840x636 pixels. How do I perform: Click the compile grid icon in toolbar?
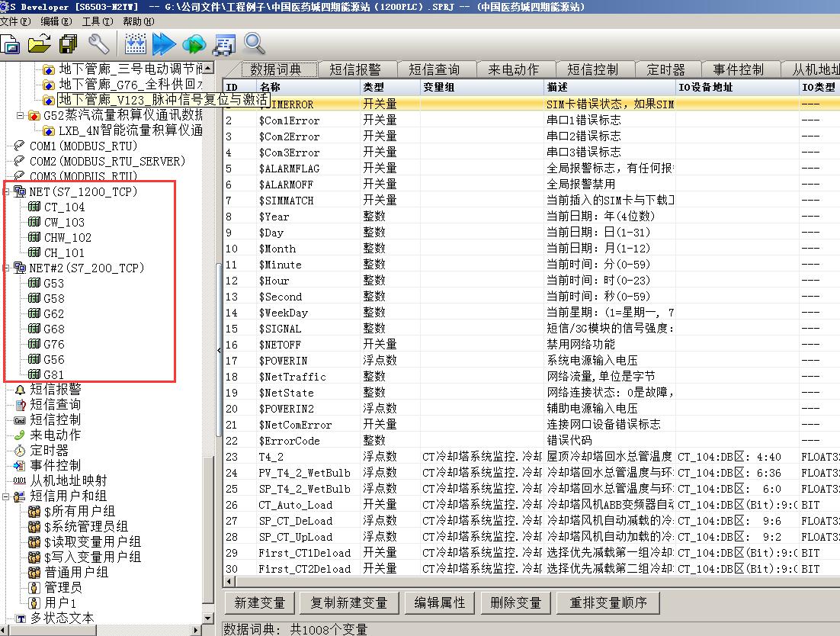(135, 44)
